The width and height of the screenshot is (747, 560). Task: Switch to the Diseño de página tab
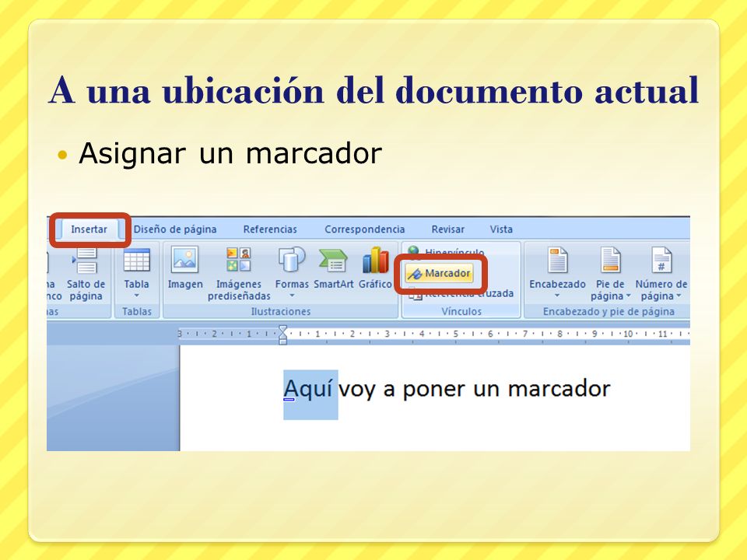[x=175, y=229]
